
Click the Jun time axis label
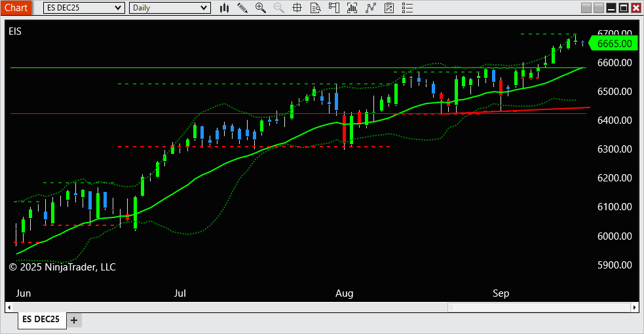pyautogui.click(x=24, y=293)
